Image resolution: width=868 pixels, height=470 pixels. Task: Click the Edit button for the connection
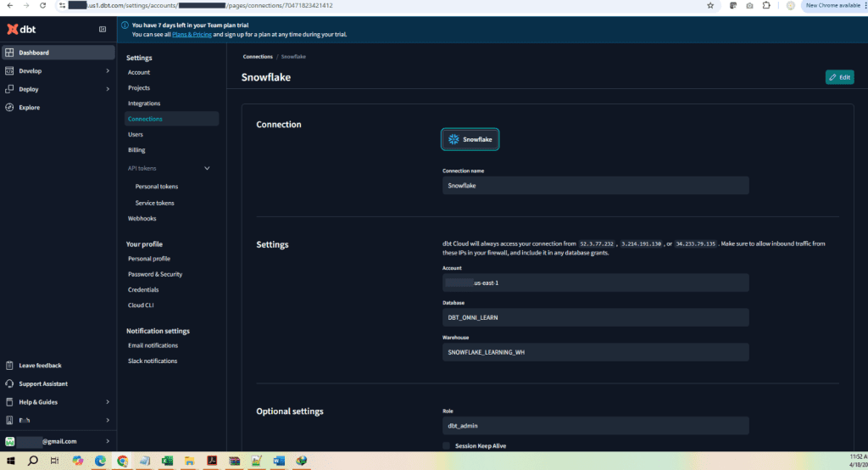coord(840,77)
